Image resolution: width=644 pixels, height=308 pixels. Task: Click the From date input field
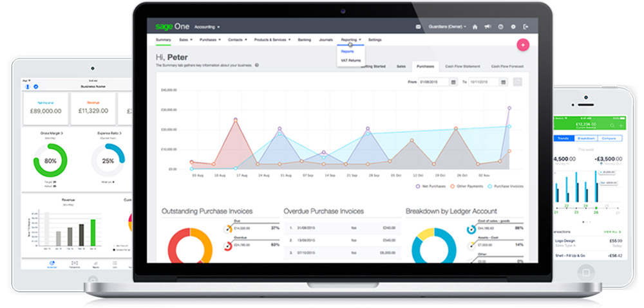(x=433, y=82)
